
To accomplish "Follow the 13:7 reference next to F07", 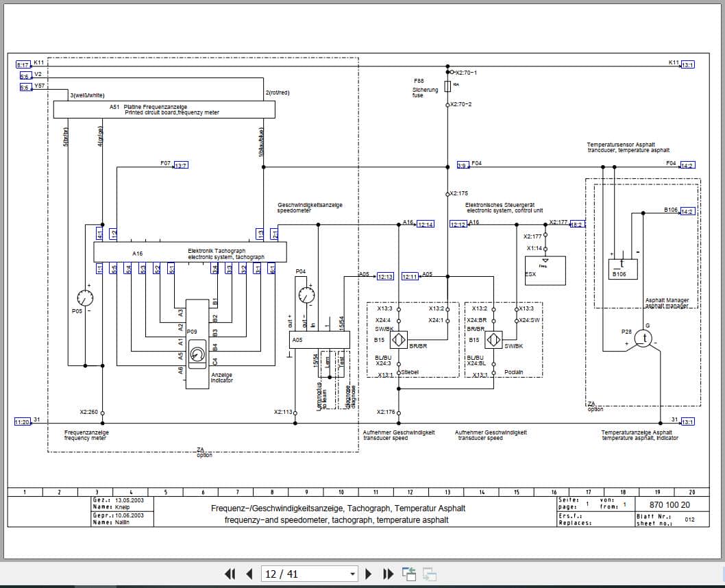I will [181, 165].
